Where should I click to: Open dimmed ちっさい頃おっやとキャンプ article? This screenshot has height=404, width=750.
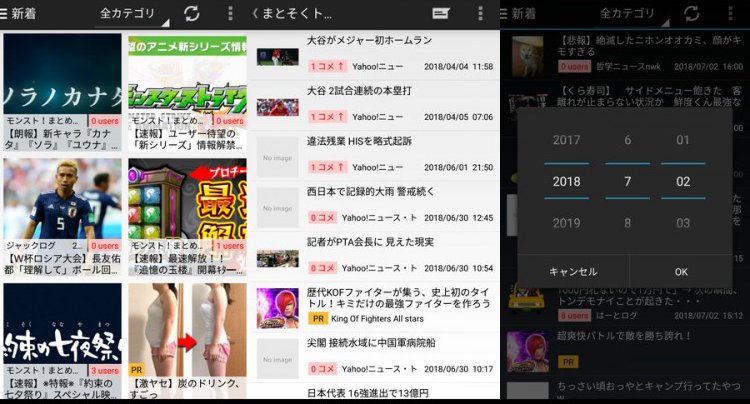coord(625,389)
